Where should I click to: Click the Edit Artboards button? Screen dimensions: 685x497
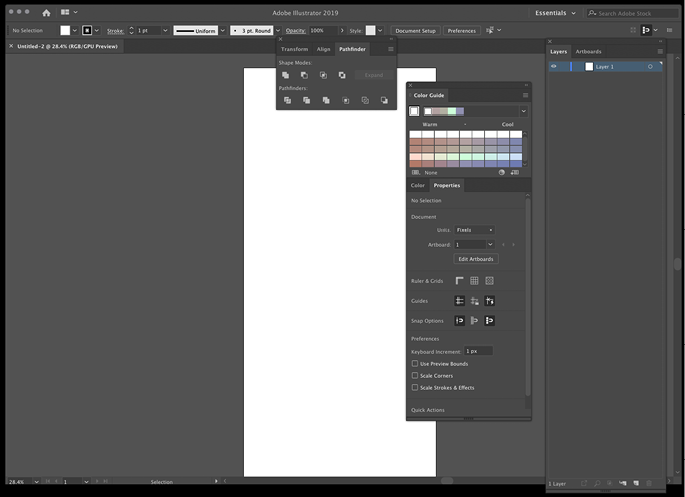[476, 259]
